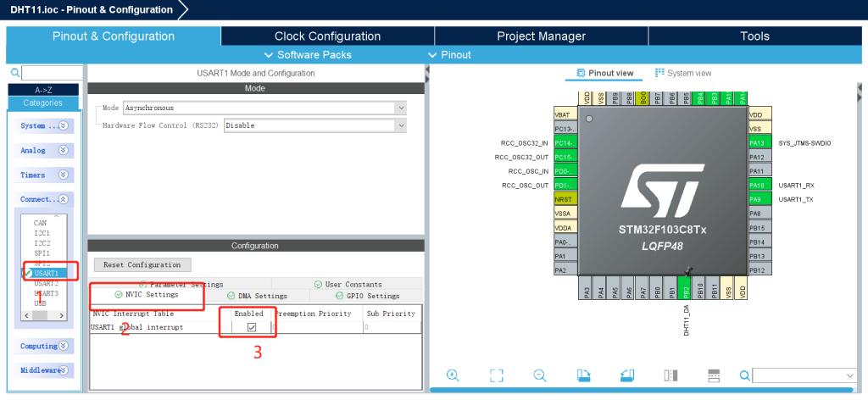The image size is (868, 400).
Task: Select the VBAT pin
Action: 565,114
